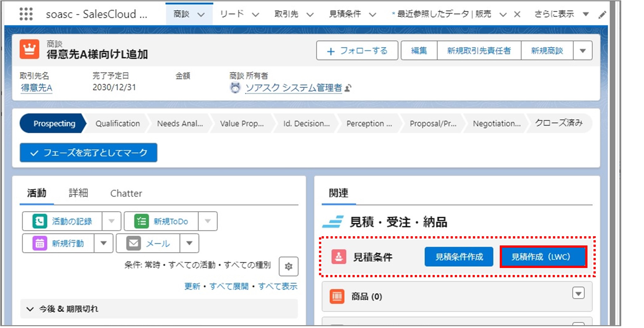Open the 最近参照したデータ tab chevron
Viewport: 644px width, 328px height.
point(503,14)
